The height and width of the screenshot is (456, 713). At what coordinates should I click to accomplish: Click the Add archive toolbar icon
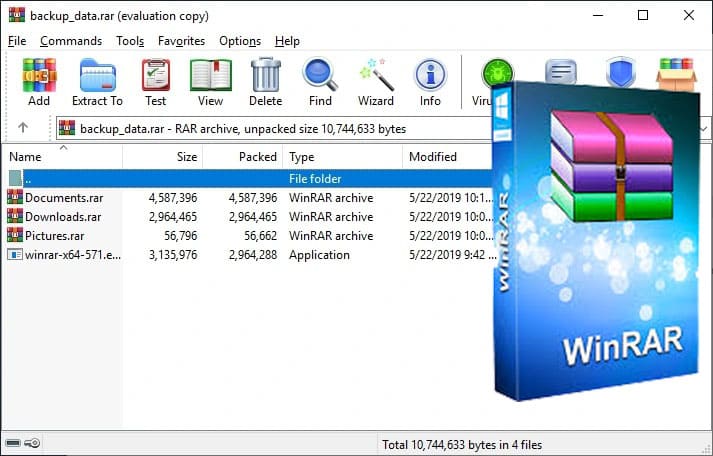(x=39, y=75)
